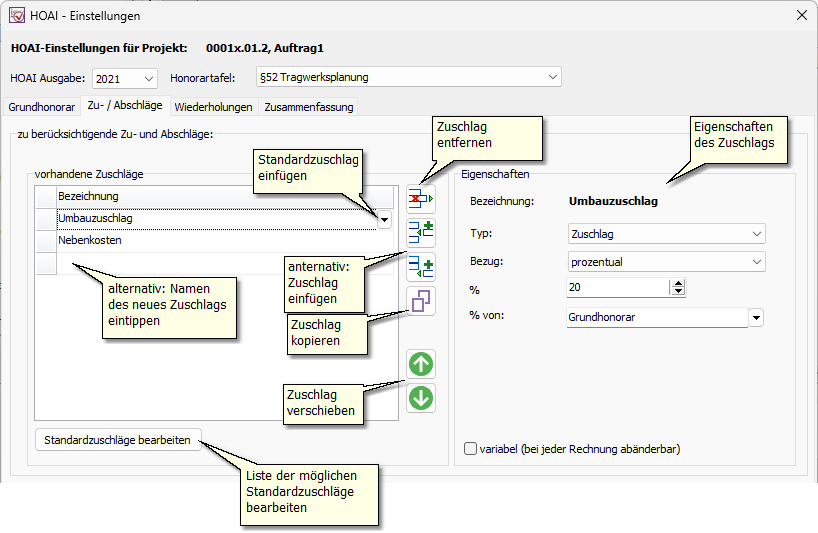818x533 pixels.
Task: Open the Typ dropdown showing Zuschlag
Action: (x=755, y=234)
